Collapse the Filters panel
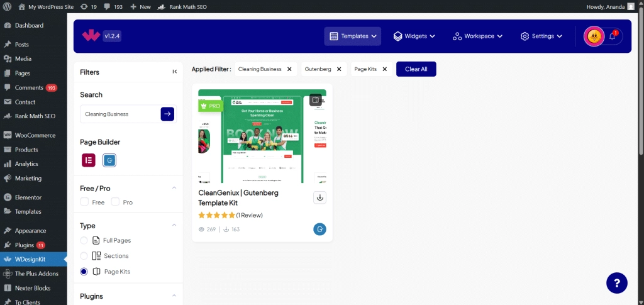Screen dimensions: 644x305 [175, 72]
